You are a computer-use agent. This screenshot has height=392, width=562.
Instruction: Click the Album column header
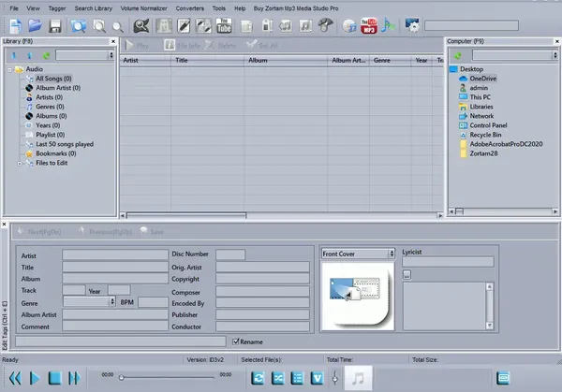[x=286, y=60]
